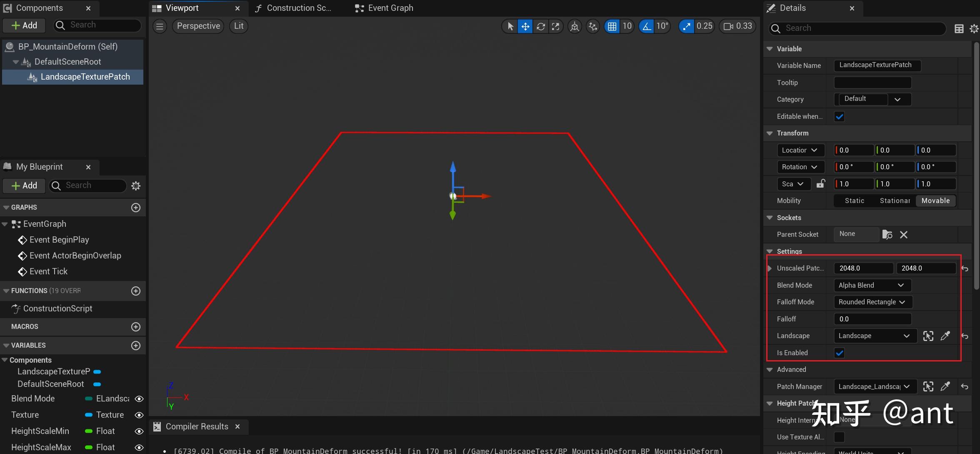This screenshot has width=980, height=454.
Task: Click the scale transform tool icon
Action: pos(555,27)
